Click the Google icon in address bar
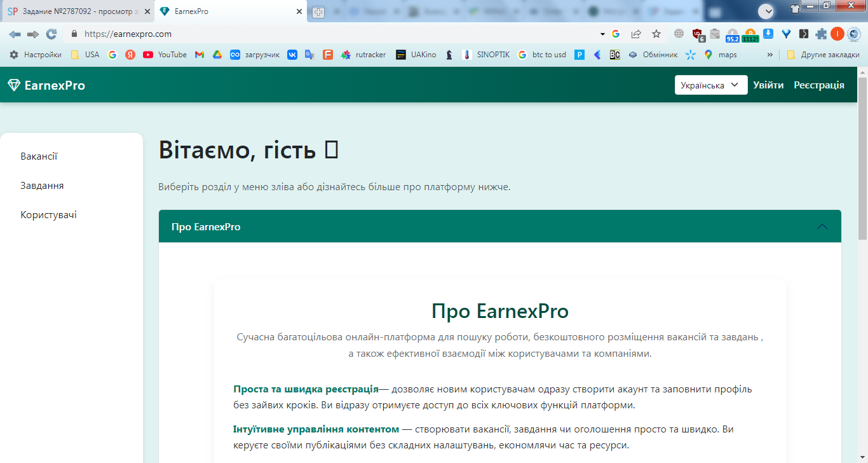868x463 pixels. tap(616, 34)
